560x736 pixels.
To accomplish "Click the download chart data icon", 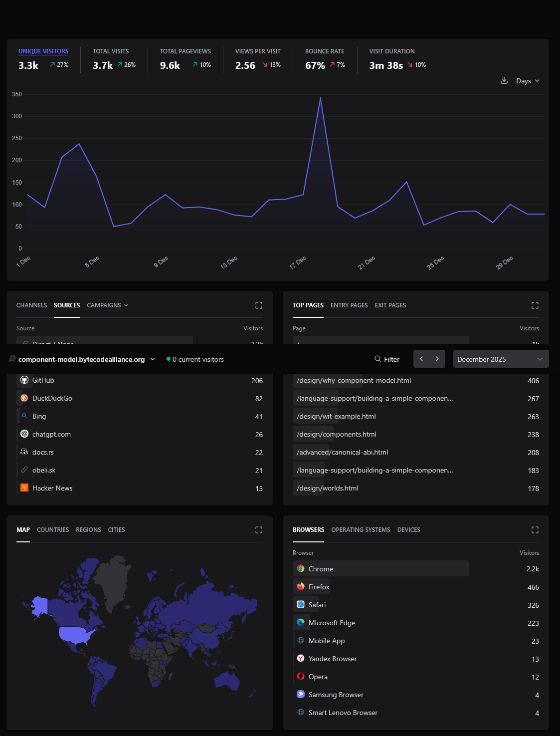I will (x=504, y=81).
